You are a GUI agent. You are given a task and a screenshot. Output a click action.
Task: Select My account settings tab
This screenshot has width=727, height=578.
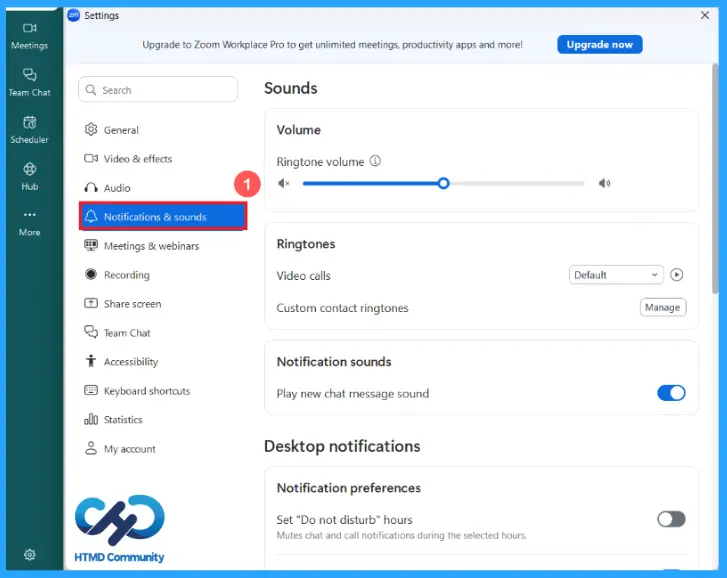(x=162, y=449)
